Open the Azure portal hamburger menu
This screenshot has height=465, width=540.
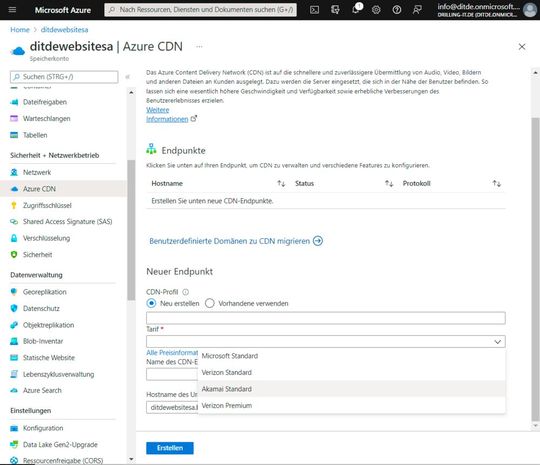tap(12, 10)
